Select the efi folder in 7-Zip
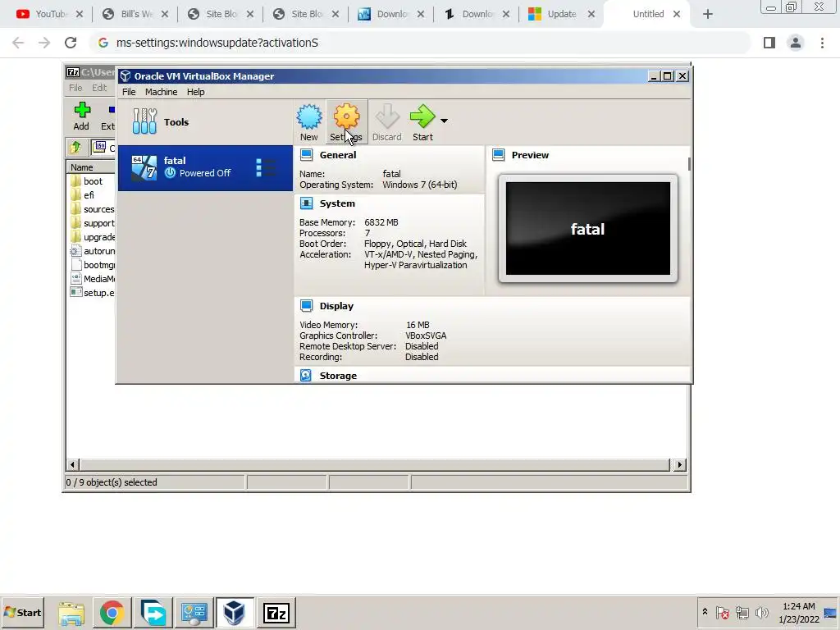The width and height of the screenshot is (840, 630). pyautogui.click(x=89, y=195)
